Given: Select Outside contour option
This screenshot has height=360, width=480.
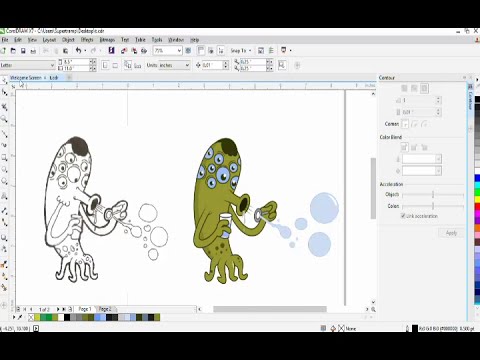Looking at the screenshot, I should click(424, 88).
